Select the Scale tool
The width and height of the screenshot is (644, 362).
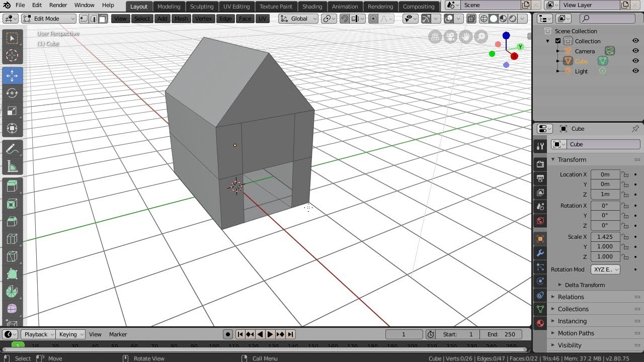12,111
